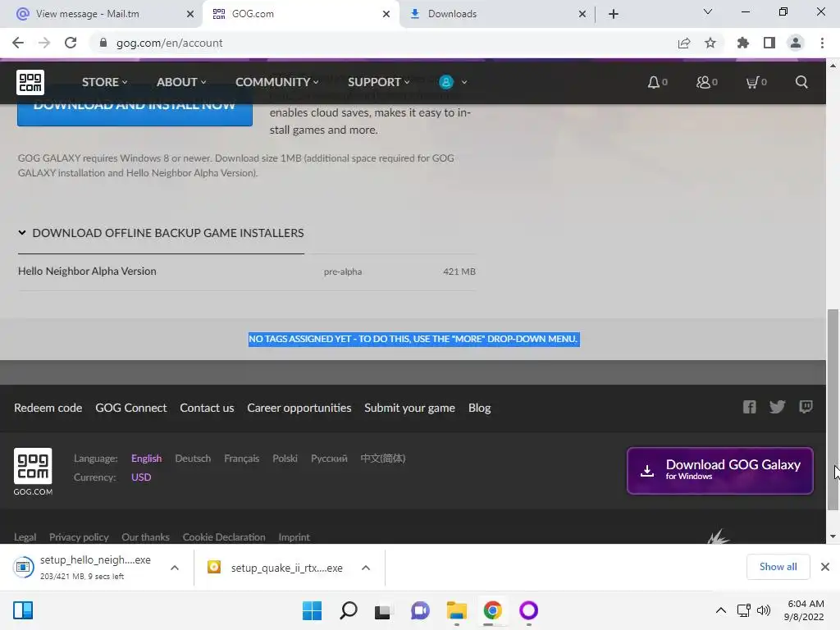Expand ABOUT navigation menu
This screenshot has height=630, width=840.
point(181,82)
